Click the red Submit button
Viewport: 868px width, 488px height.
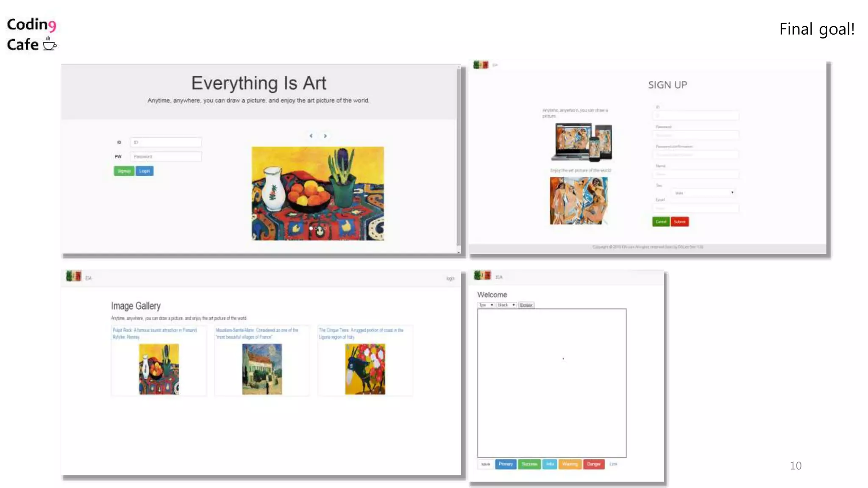(x=679, y=222)
